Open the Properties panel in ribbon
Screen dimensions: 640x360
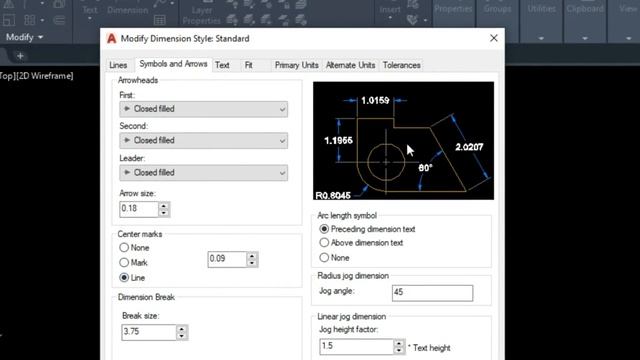[453, 9]
